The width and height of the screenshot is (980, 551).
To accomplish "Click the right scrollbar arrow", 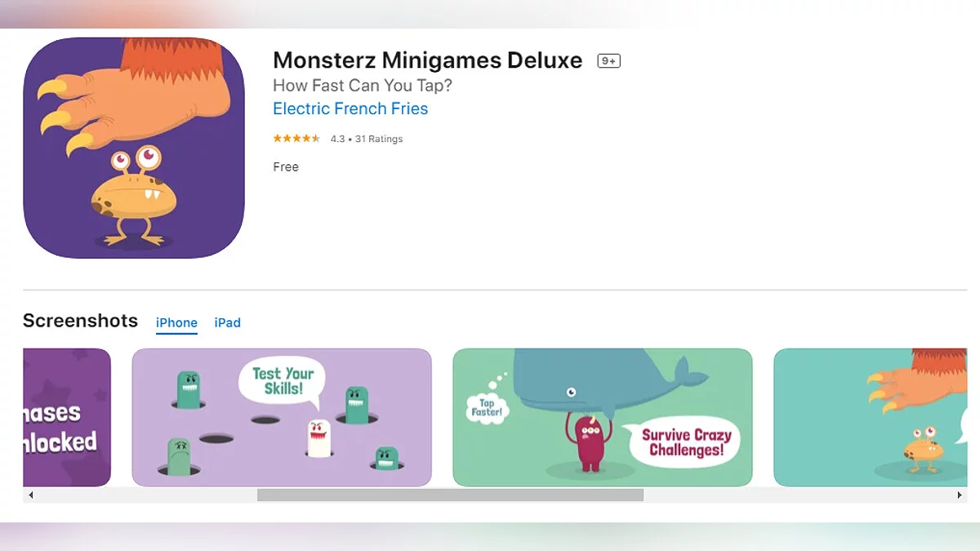I will 960,495.
